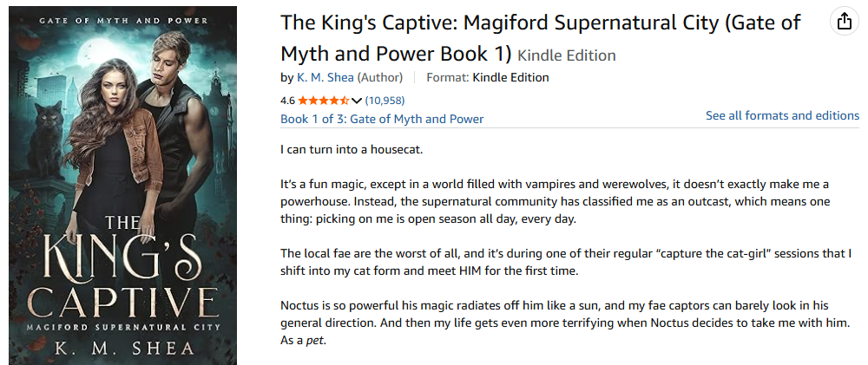Click the Format: Kindle Edition label
The image size is (868, 365).
pos(488,77)
